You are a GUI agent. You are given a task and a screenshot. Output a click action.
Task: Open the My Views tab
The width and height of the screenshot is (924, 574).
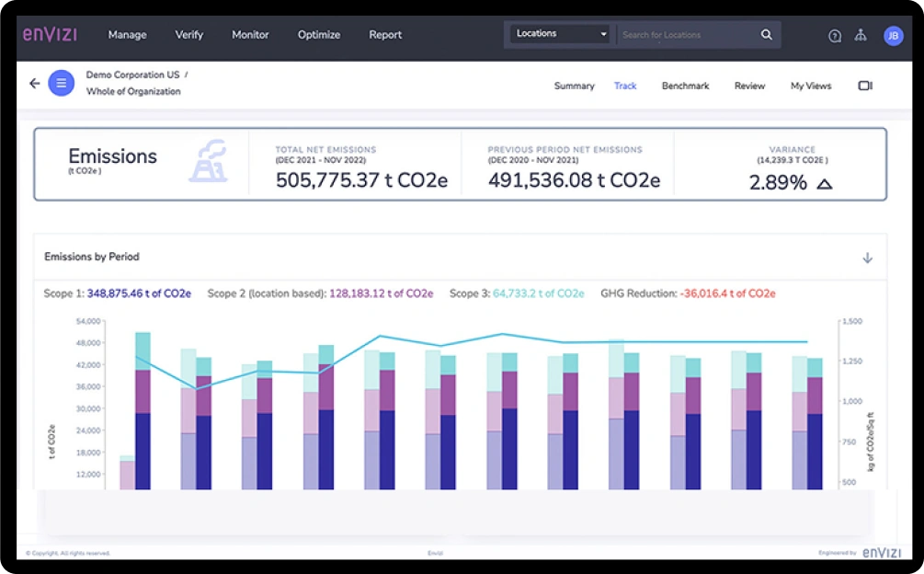coord(811,86)
